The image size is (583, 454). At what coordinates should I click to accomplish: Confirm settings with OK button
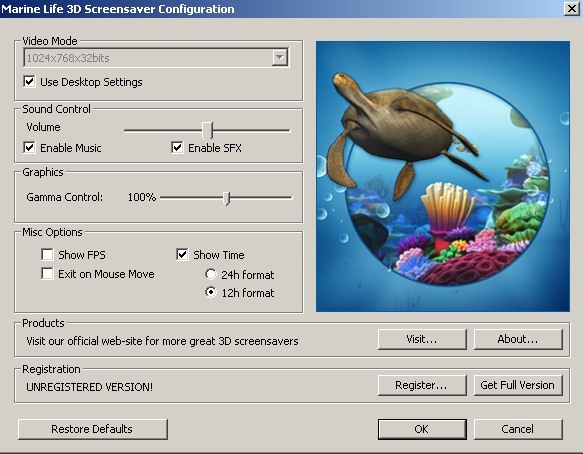pyautogui.click(x=422, y=429)
